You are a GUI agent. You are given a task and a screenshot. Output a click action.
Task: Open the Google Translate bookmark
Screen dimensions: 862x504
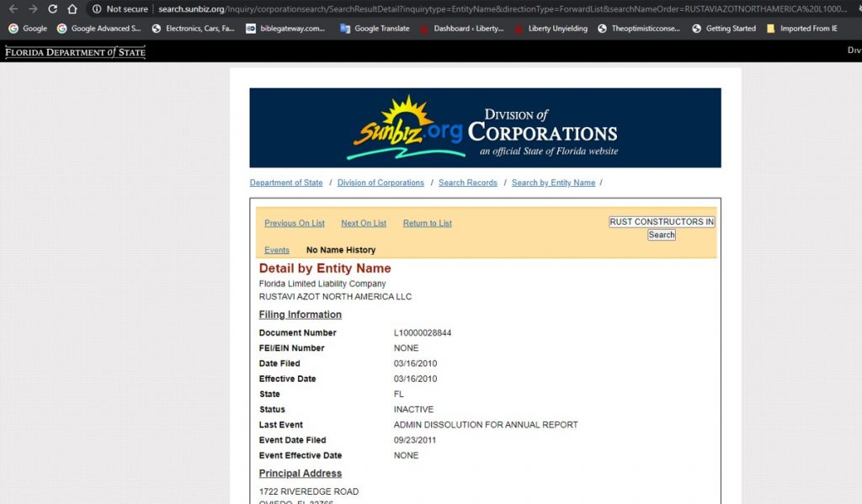coord(375,28)
